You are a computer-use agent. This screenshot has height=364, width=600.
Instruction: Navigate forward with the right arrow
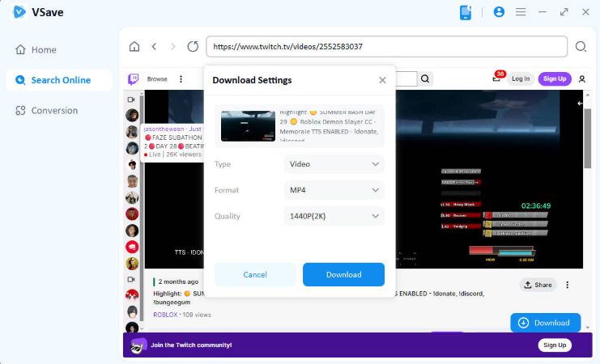click(x=173, y=47)
